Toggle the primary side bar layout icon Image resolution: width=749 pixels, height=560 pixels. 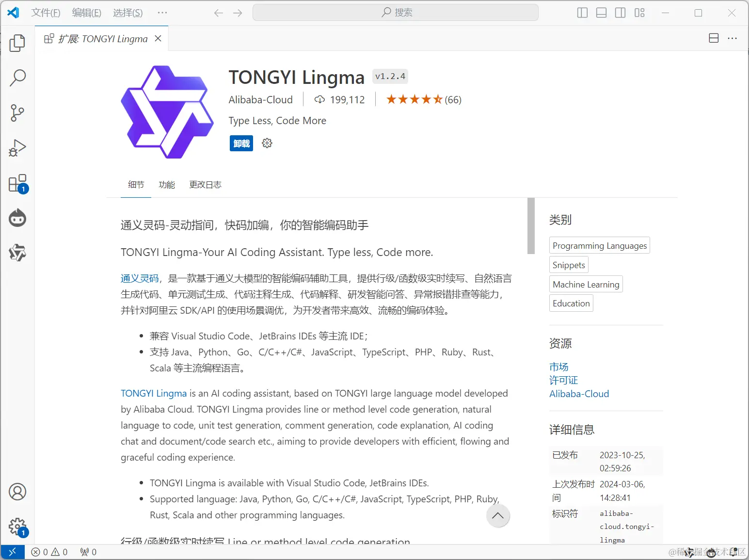coord(583,13)
